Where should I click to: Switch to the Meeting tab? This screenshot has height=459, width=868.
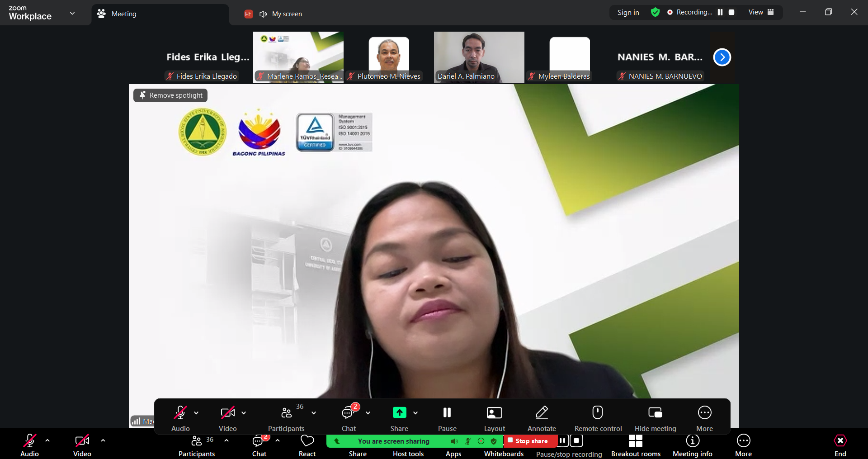pos(123,14)
